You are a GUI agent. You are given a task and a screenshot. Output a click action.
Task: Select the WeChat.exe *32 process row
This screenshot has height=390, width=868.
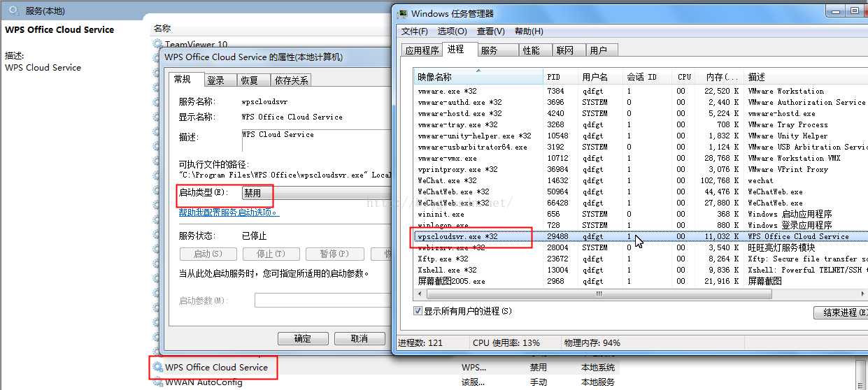tap(641, 180)
